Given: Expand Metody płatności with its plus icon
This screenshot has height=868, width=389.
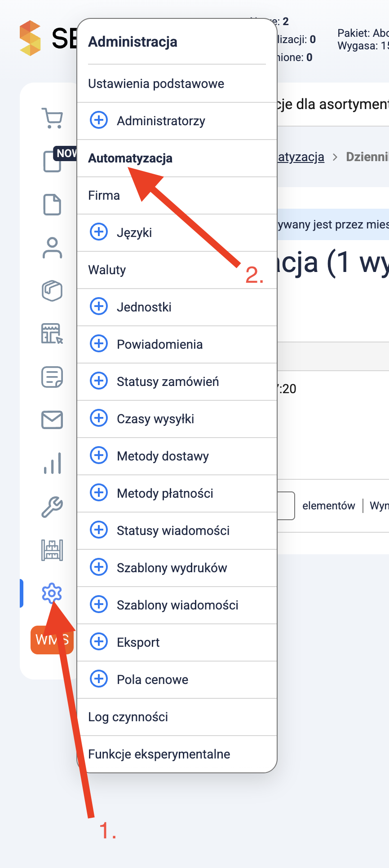Looking at the screenshot, I should (x=99, y=493).
